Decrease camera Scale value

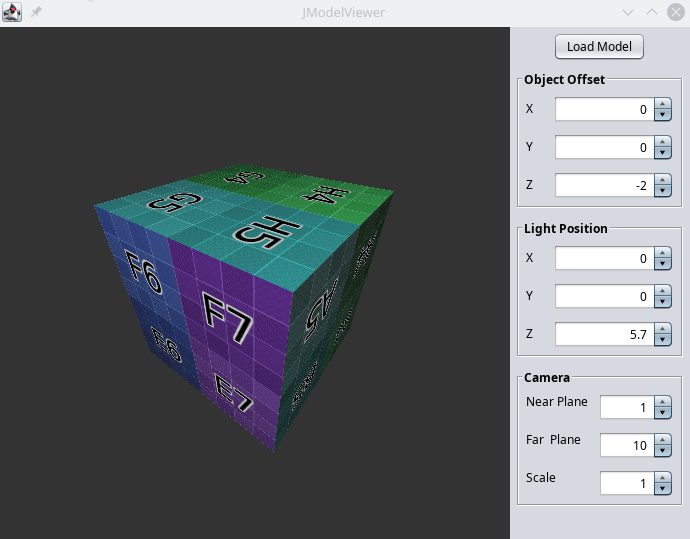(663, 489)
